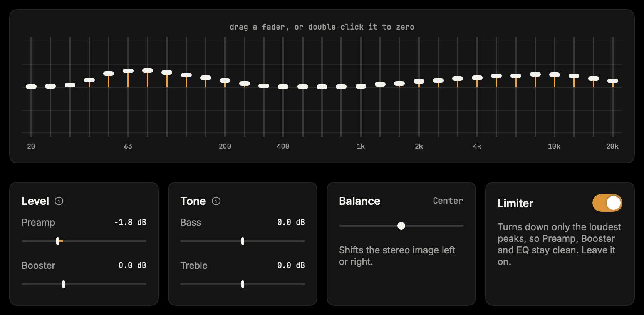Click the Limiter heading
Screen dimensions: 644x315
[x=515, y=203]
